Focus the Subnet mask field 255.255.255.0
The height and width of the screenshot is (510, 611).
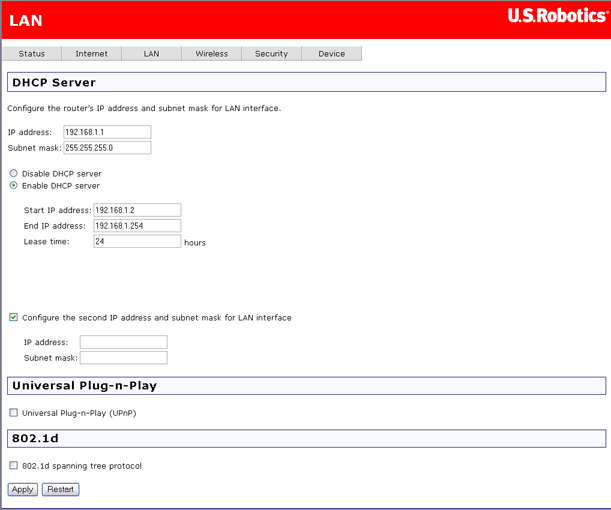(x=107, y=148)
